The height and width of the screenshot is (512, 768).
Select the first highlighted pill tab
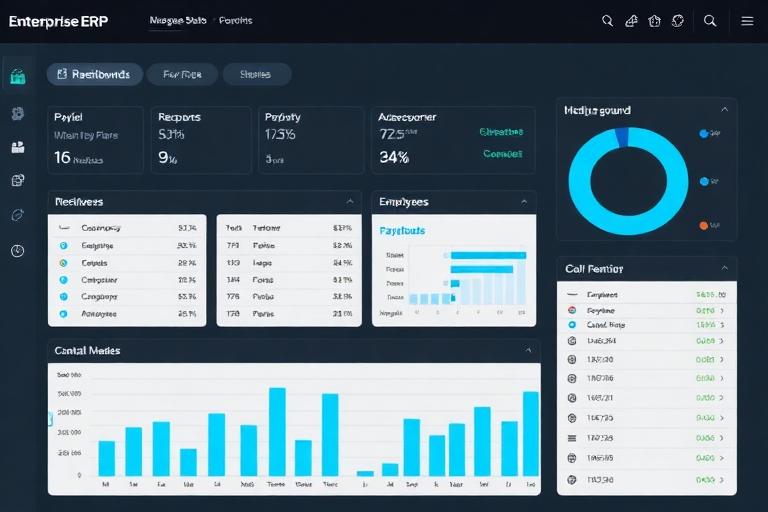(93, 74)
